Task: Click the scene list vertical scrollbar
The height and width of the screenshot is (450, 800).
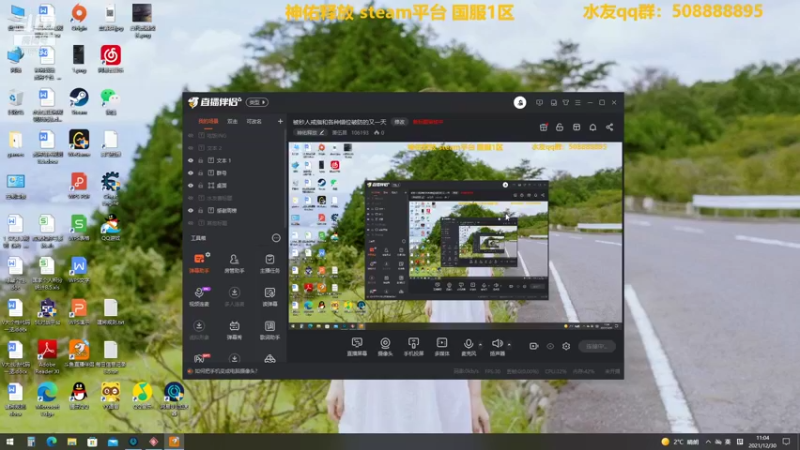Action: (285, 179)
